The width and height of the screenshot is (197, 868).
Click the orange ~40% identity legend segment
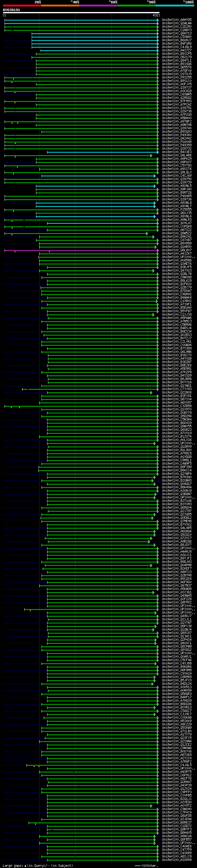coord(60,6)
